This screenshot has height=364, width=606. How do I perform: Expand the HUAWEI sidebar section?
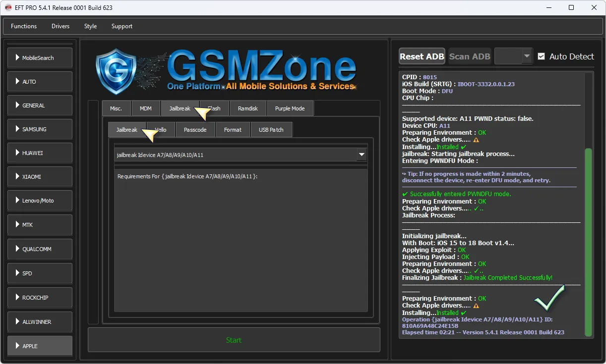40,153
